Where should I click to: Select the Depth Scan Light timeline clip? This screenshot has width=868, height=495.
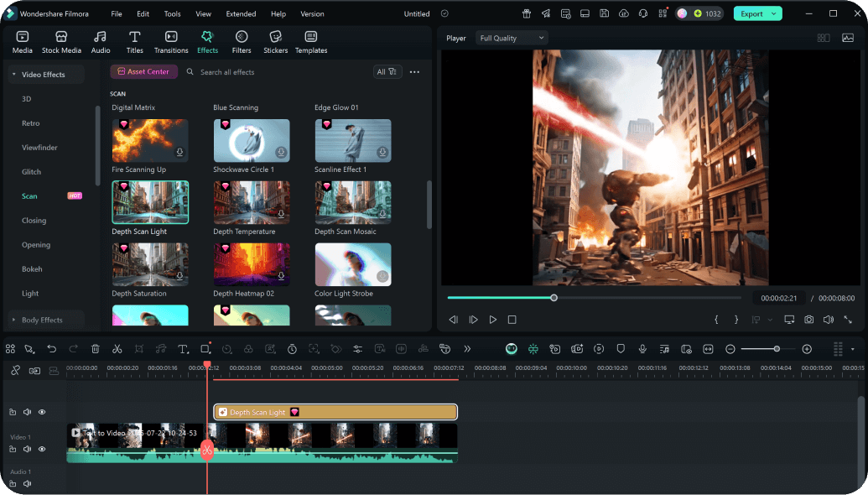point(335,412)
